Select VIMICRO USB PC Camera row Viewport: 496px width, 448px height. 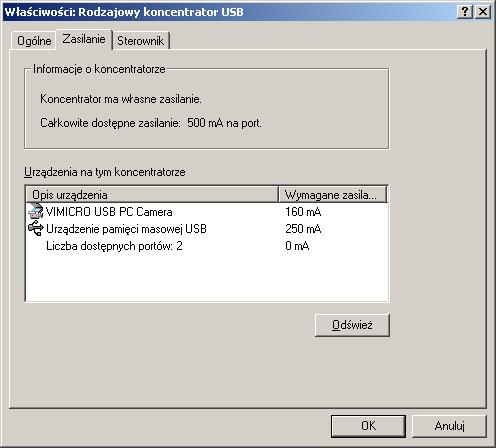[x=207, y=212]
